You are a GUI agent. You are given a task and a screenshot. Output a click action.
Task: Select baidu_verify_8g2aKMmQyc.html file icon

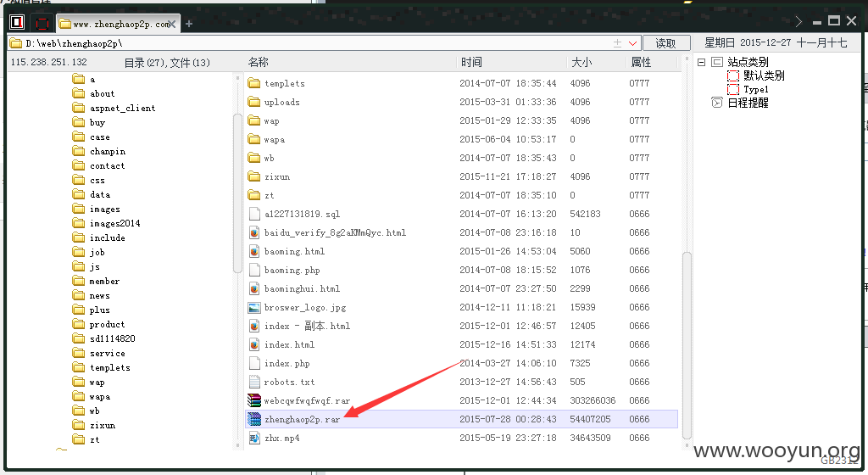(x=254, y=232)
